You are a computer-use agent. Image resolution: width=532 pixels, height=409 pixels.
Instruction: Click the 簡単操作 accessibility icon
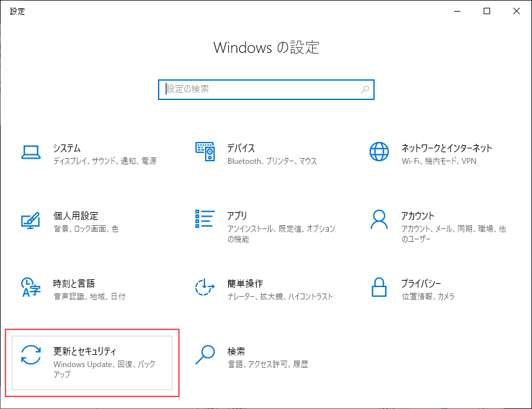point(205,287)
